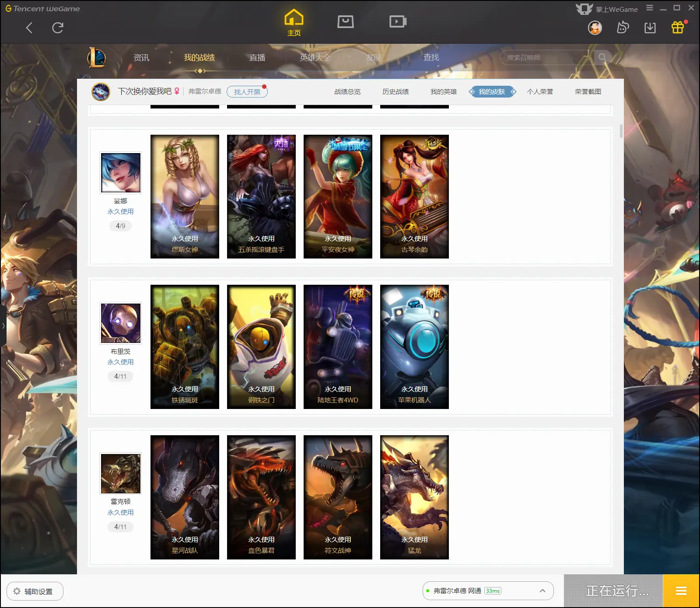Screen dimensions: 700x608
Task: Click the 4/9 skin count badge
Action: (x=120, y=226)
